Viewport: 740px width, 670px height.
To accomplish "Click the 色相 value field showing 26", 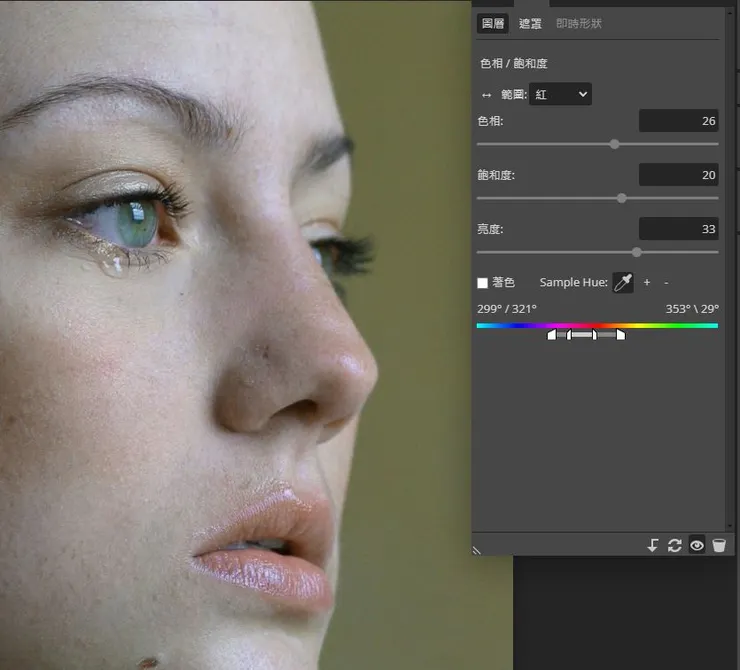I will click(678, 121).
